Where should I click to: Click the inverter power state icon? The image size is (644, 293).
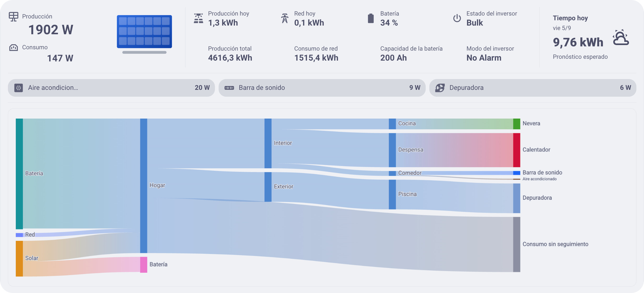[457, 18]
